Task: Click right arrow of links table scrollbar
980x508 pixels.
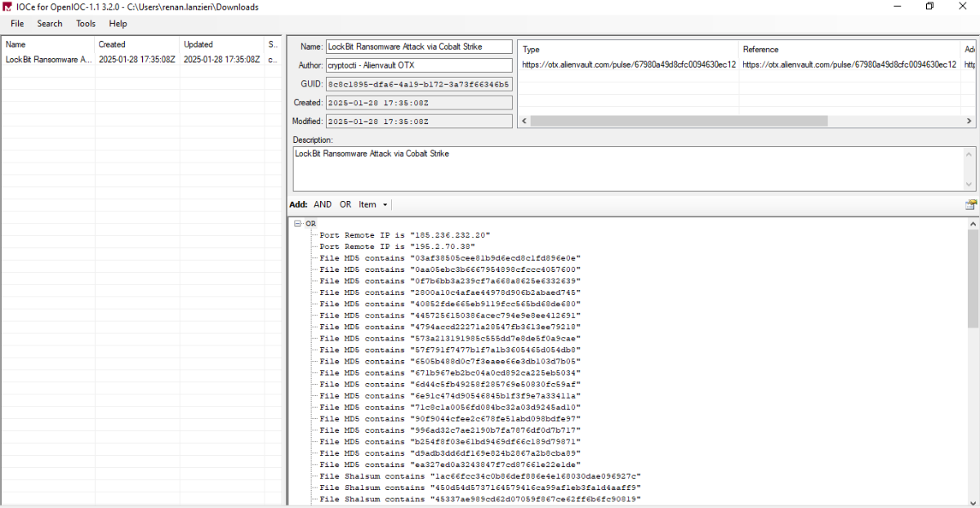Action: [x=970, y=121]
